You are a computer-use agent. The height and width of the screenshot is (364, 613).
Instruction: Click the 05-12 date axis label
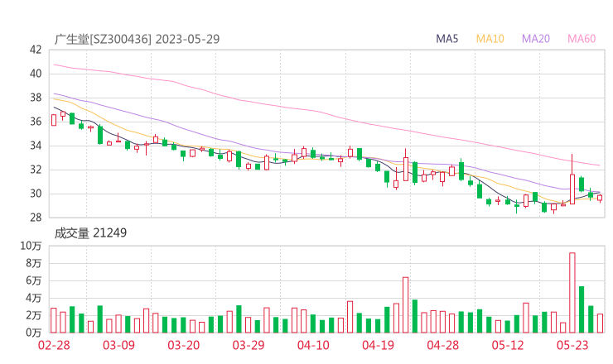pyautogui.click(x=508, y=345)
